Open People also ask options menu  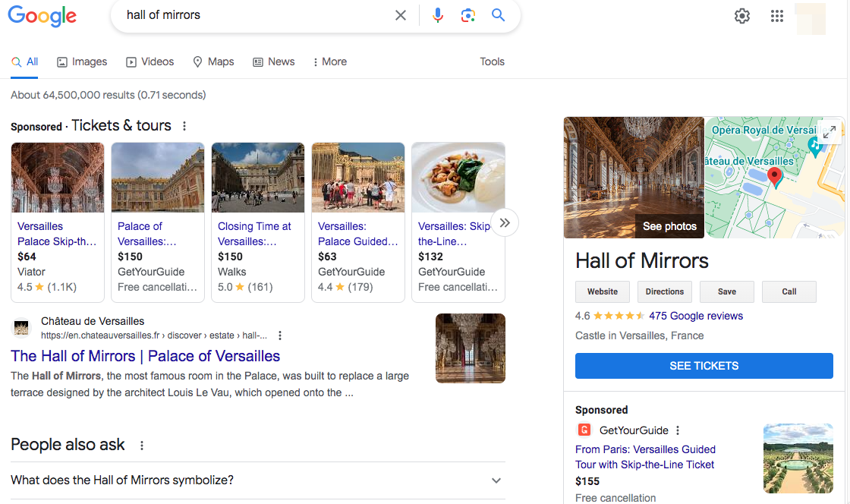[x=141, y=446]
